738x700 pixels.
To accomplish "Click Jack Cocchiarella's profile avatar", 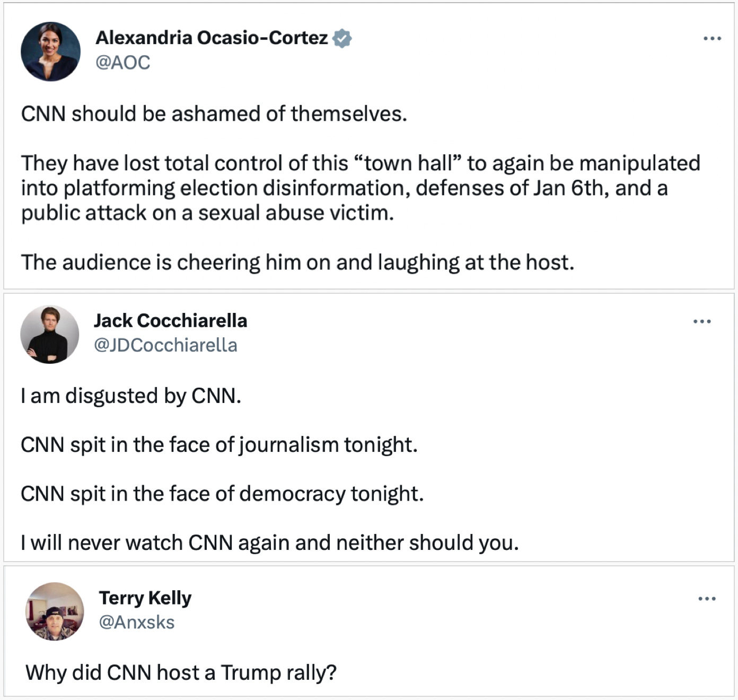I will coord(49,334).
